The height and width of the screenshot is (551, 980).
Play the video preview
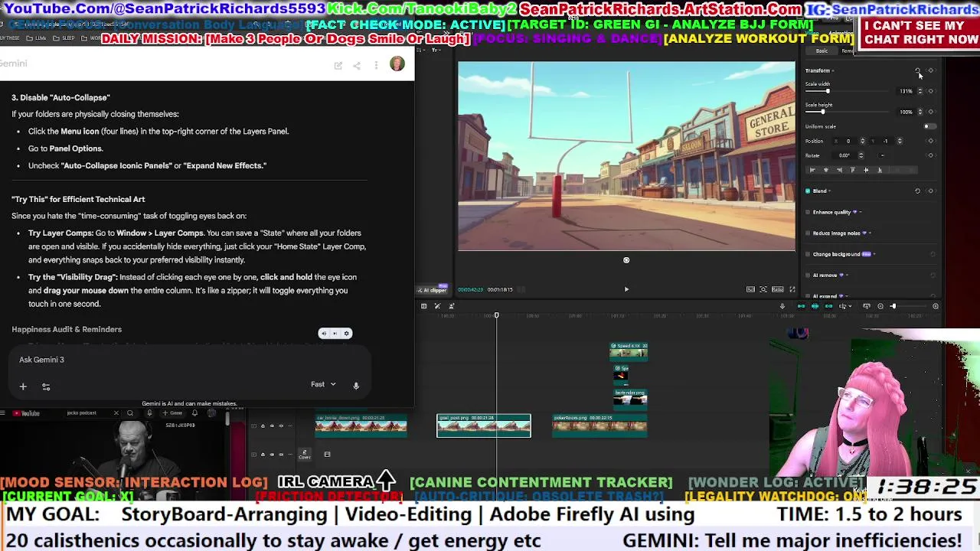coord(626,289)
